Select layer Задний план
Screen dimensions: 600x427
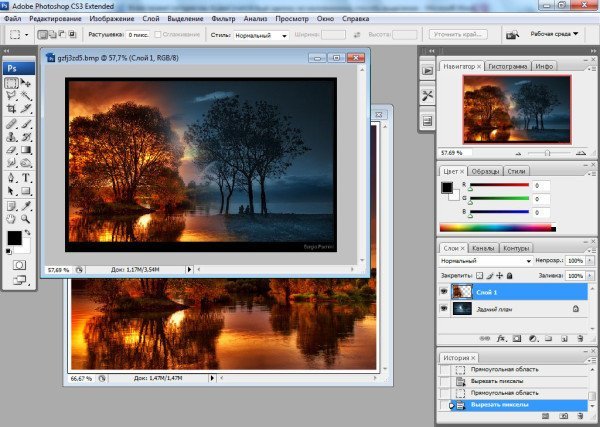[512, 308]
